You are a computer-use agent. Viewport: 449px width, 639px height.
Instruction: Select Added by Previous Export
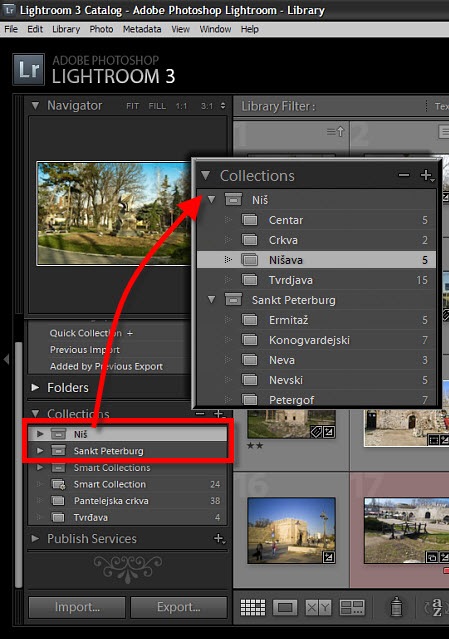(106, 366)
